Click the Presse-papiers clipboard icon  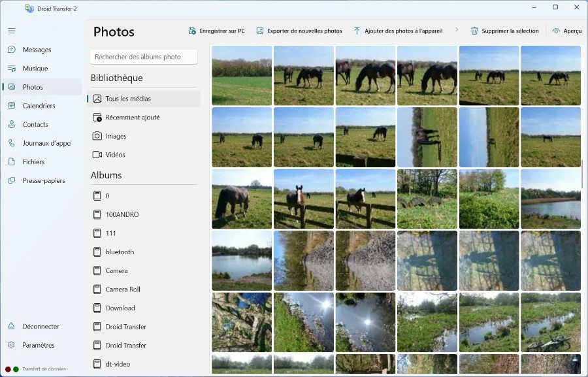coord(12,180)
